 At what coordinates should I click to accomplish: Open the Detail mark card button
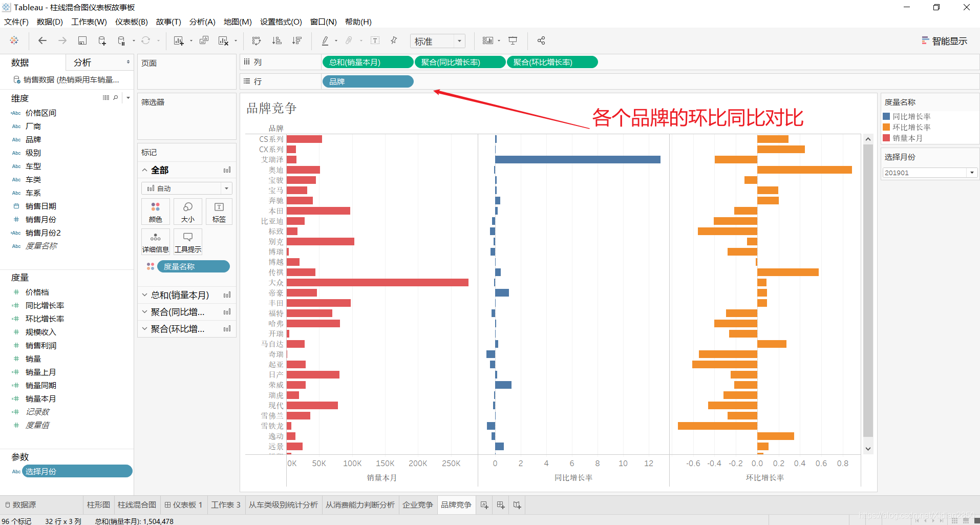pyautogui.click(x=156, y=242)
